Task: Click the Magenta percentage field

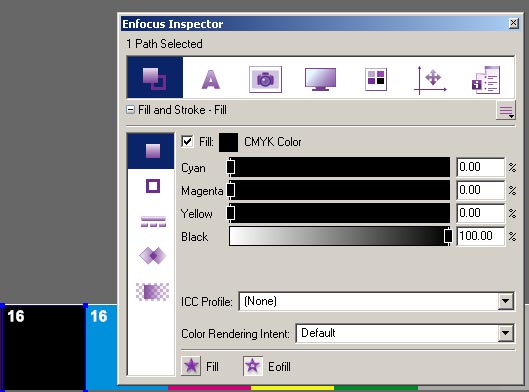Action: pos(480,190)
